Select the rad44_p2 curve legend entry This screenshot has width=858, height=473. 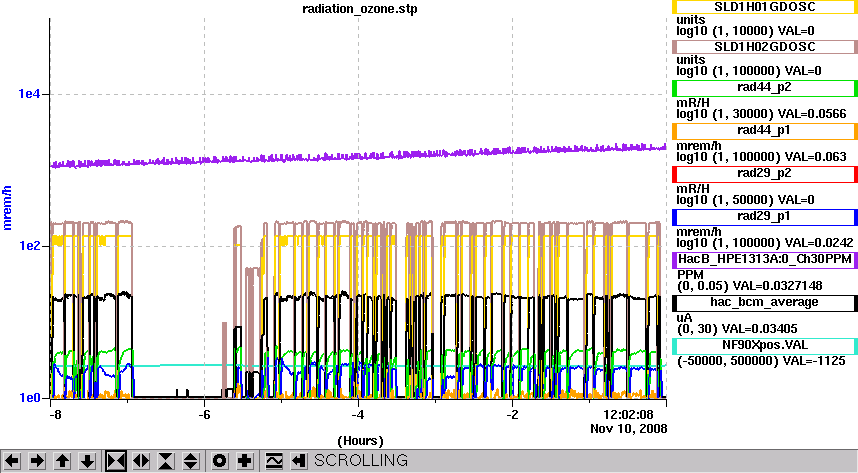764,88
